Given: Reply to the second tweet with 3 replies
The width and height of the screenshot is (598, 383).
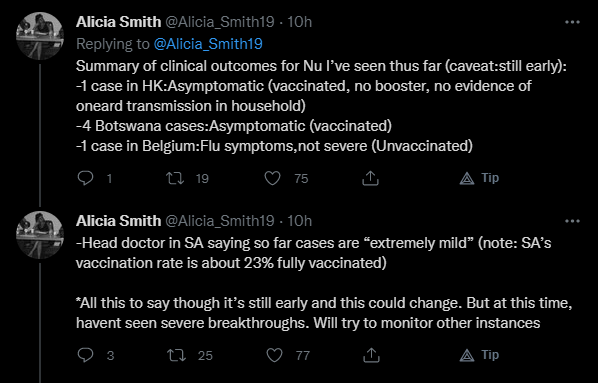Looking at the screenshot, I should (85, 355).
